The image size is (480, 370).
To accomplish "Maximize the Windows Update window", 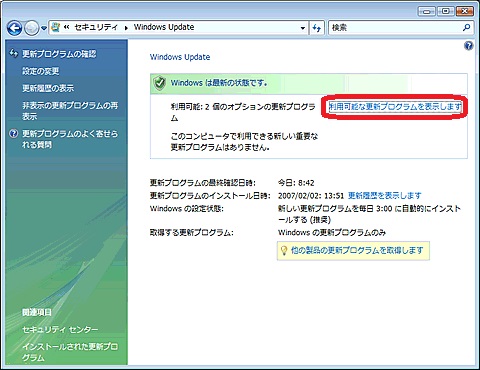I will (x=445, y=11).
